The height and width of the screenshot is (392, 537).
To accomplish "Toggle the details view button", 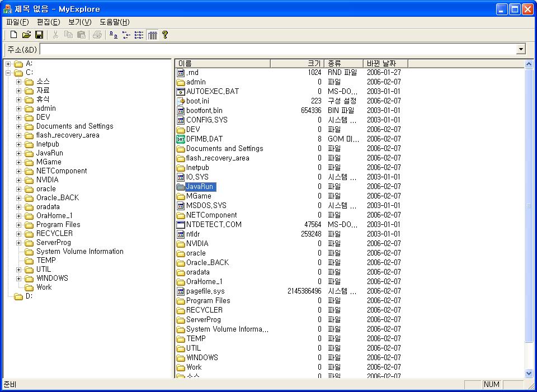I will [x=152, y=35].
